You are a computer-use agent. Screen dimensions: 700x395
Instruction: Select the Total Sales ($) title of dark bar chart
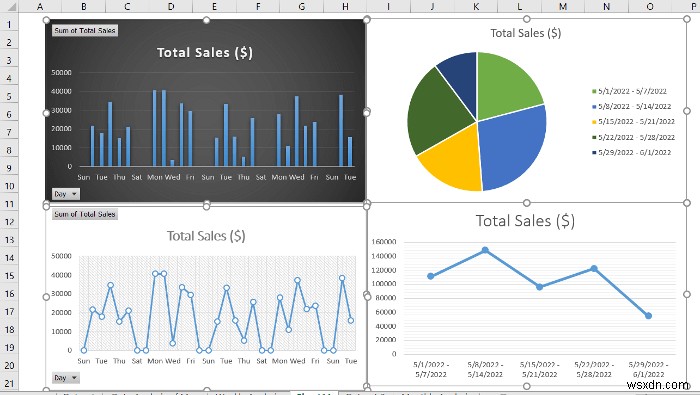[205, 53]
